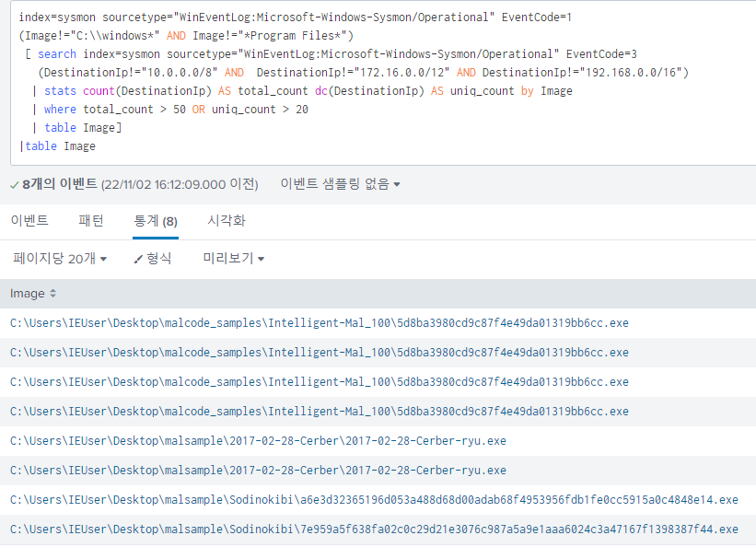Viewport: 756px width, 547px height.
Task: Click the 'where total_count > 50' query line
Action: [x=170, y=110]
